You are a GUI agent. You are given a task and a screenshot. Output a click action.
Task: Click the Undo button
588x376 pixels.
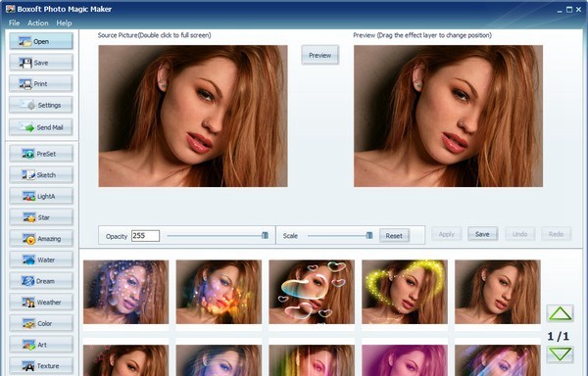coord(519,234)
